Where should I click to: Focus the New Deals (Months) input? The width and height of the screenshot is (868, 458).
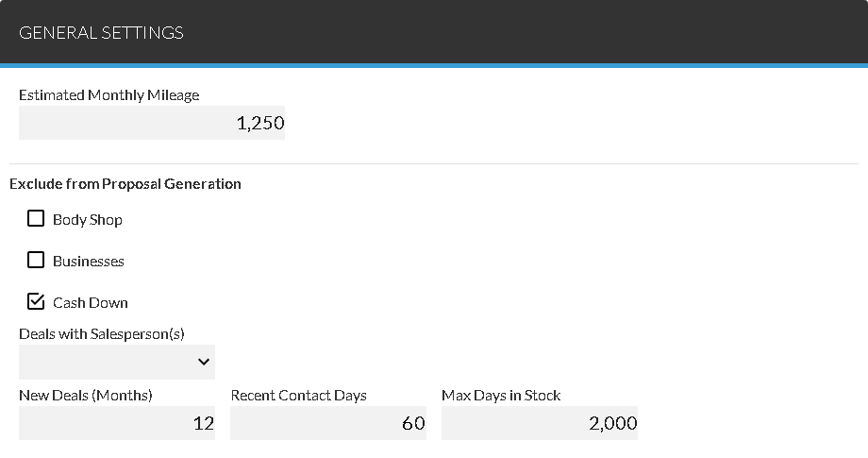coord(117,423)
